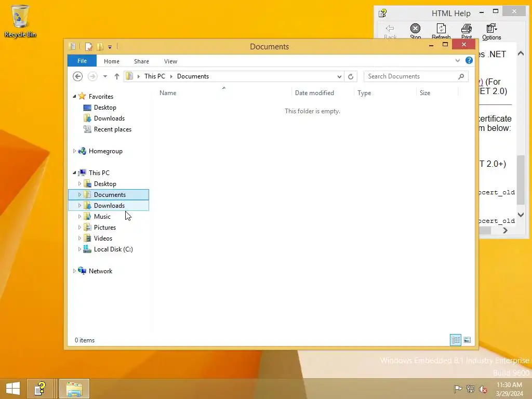Select Downloads under This PC
Screen dimensions: 532x399
coord(109,206)
